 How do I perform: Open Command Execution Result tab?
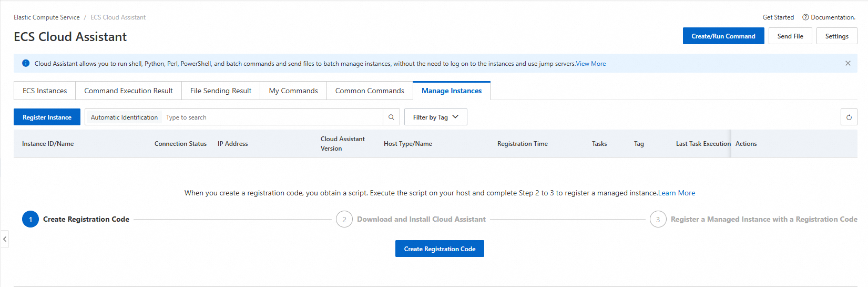click(128, 91)
